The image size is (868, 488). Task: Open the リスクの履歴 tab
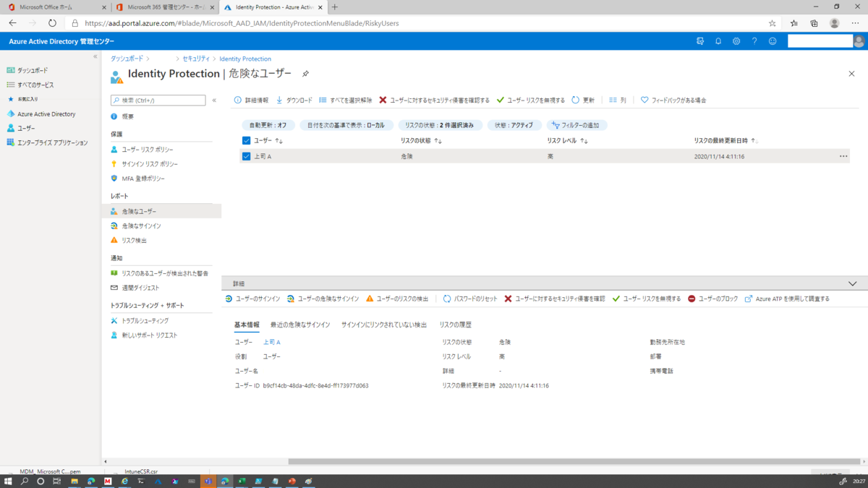coord(455,325)
